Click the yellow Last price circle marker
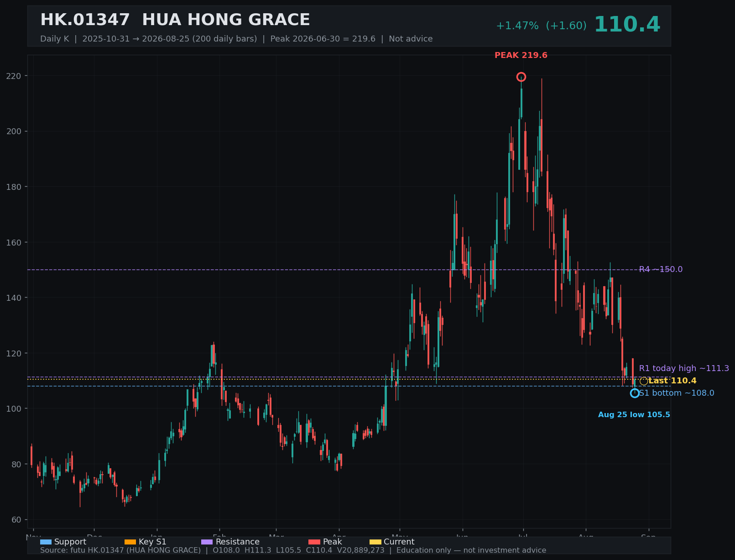This screenshot has width=735, height=560. tap(644, 381)
